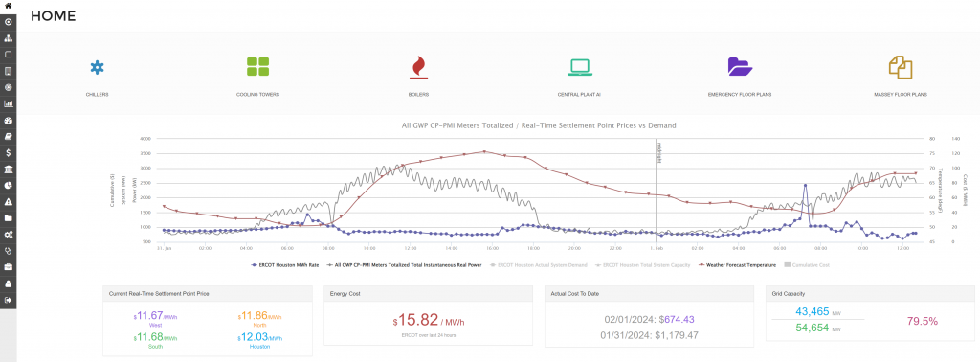Show ERCOT Houston Actual System Demand series
Viewport: 980px width, 362px height.
(x=538, y=265)
